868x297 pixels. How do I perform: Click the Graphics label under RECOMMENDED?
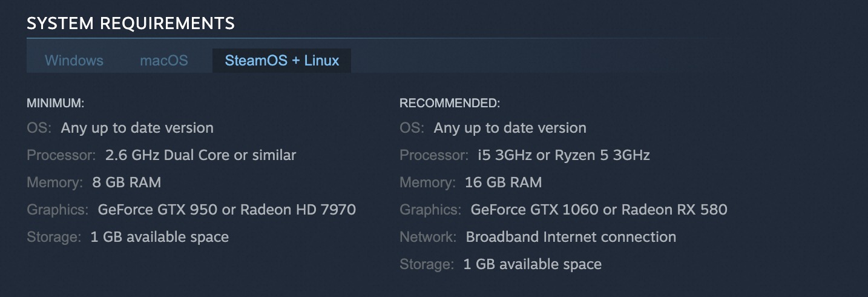tap(430, 210)
